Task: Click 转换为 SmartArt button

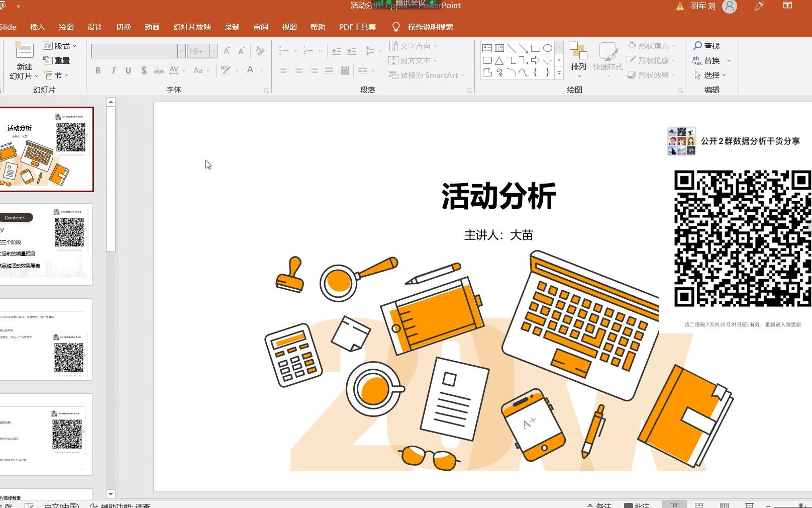Action: click(426, 75)
